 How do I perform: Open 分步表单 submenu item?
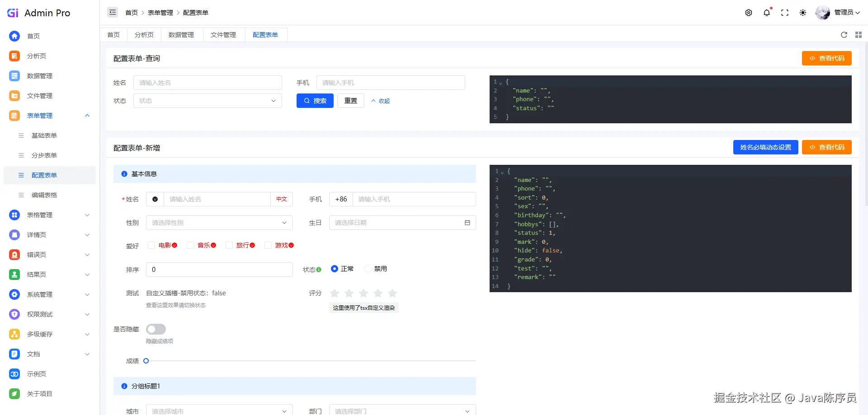44,155
